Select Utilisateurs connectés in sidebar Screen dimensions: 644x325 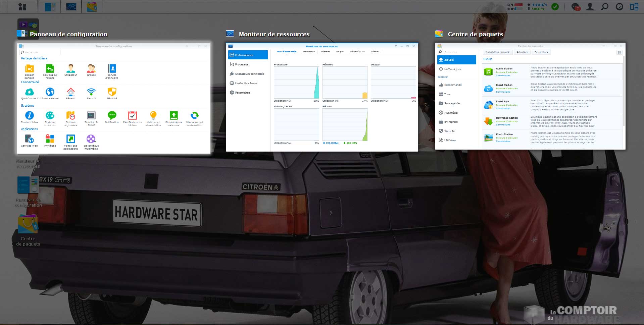click(248, 73)
